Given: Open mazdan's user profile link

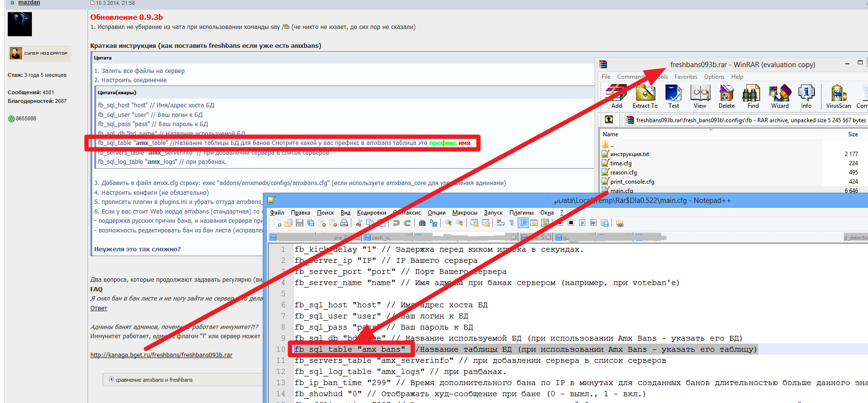Looking at the screenshot, I should (29, 3).
